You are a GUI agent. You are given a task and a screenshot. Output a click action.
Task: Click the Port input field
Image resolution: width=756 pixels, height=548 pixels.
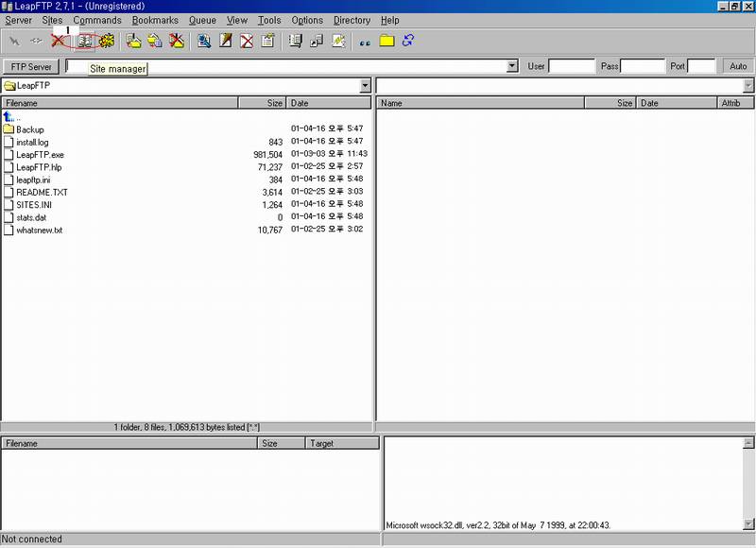(x=701, y=66)
